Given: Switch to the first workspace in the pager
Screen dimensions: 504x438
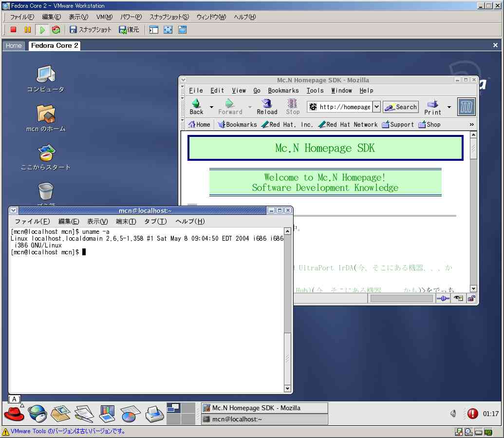Looking at the screenshot, I should (x=173, y=408).
